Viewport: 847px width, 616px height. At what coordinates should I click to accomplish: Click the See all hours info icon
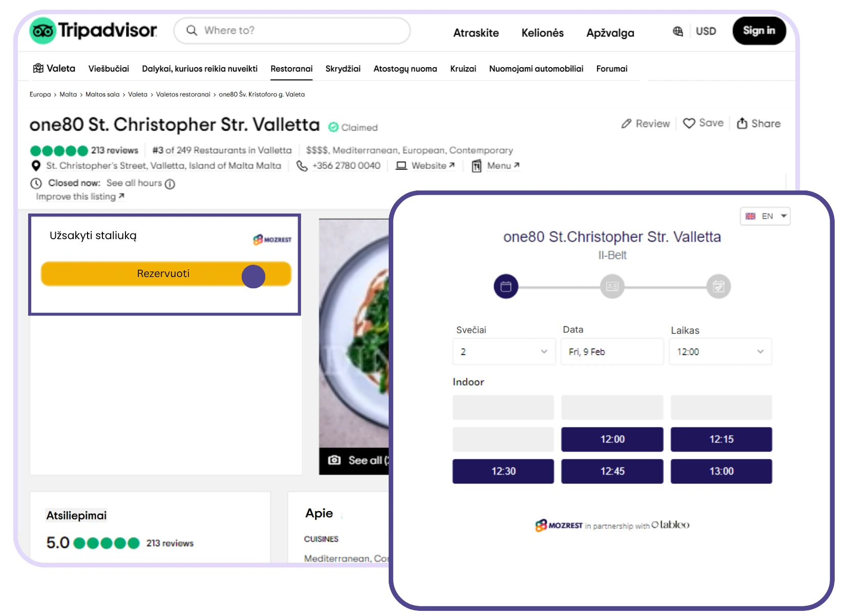(170, 184)
